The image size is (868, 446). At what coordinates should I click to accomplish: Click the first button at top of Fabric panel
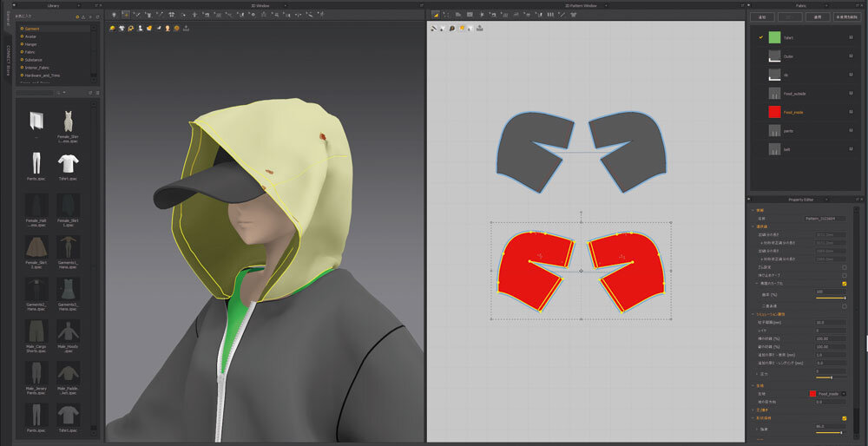tap(762, 16)
